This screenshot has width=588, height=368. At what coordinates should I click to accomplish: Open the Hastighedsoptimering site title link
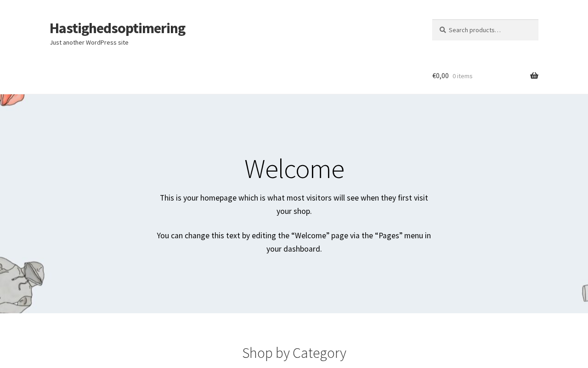point(117,28)
